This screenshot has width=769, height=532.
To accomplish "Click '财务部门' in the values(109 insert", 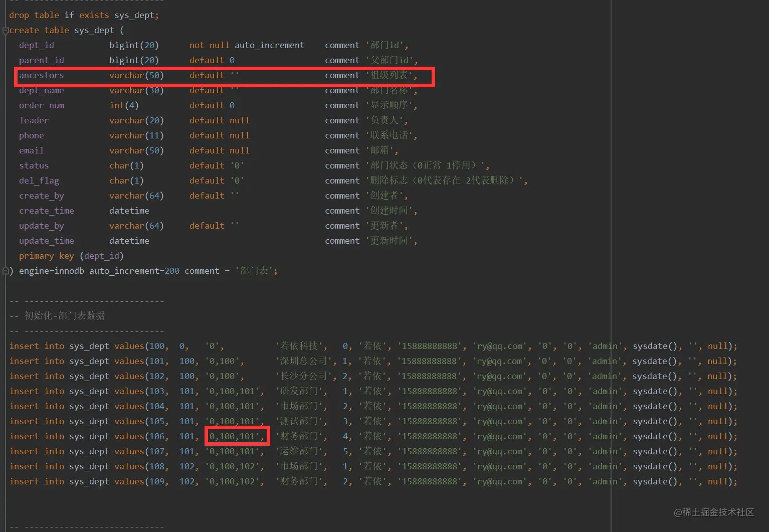I will 299,481.
